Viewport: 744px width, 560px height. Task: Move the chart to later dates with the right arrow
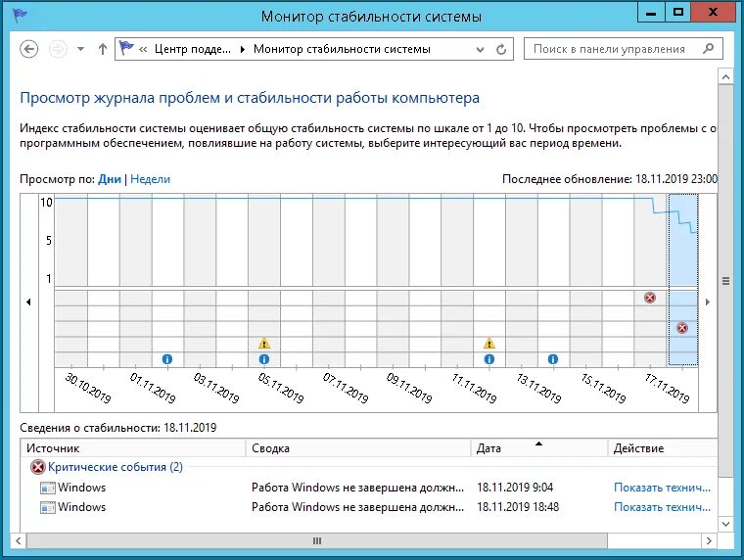[x=708, y=302]
